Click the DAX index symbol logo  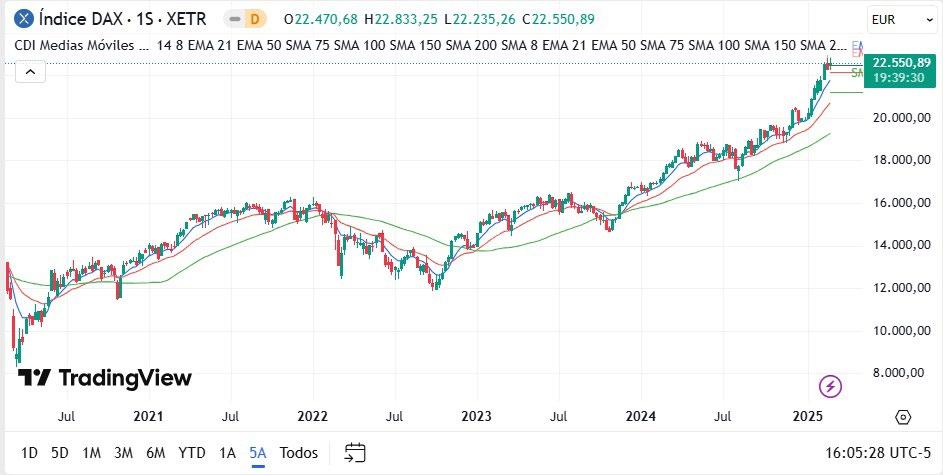click(x=23, y=19)
